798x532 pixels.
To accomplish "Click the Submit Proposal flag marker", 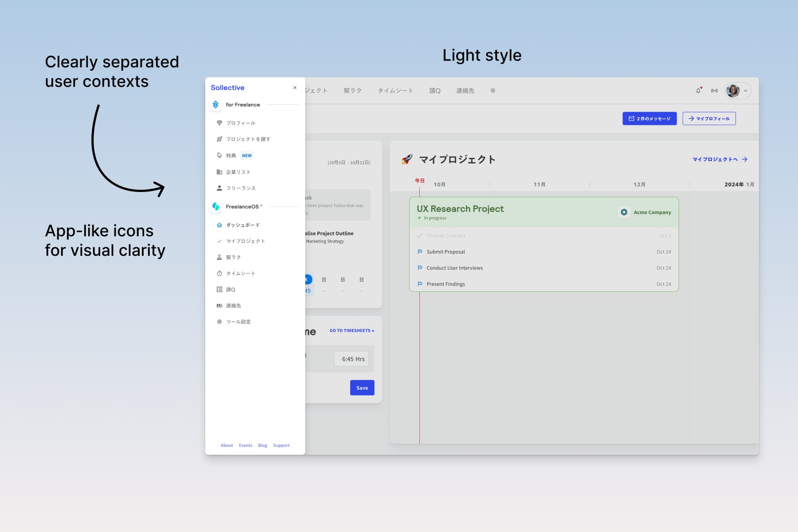I will coord(420,251).
